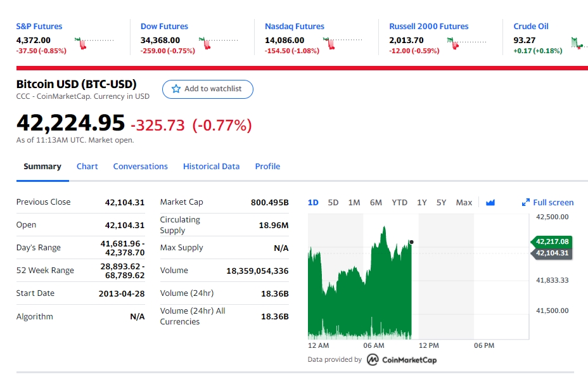Click the Previous Close value 42,104.31
This screenshot has width=588, height=384.
[124, 203]
